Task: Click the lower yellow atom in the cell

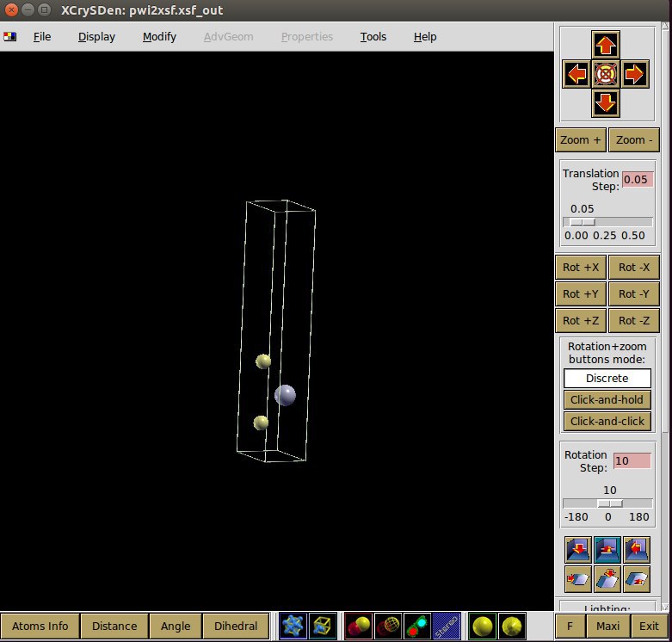Action: 261,423
